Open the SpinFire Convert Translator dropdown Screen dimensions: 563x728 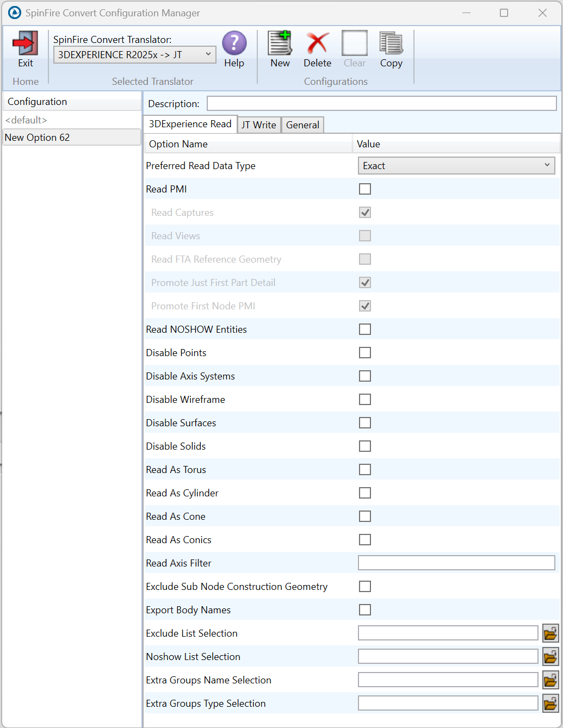pyautogui.click(x=134, y=54)
